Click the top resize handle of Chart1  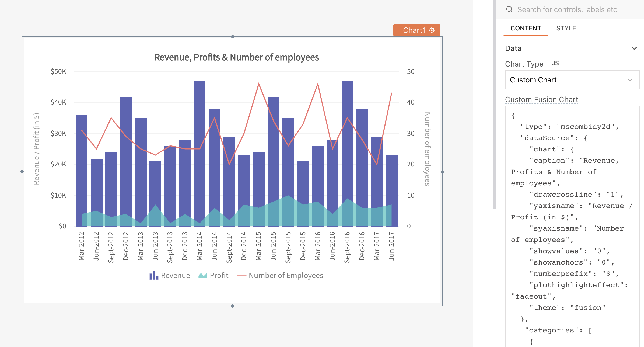[233, 37]
